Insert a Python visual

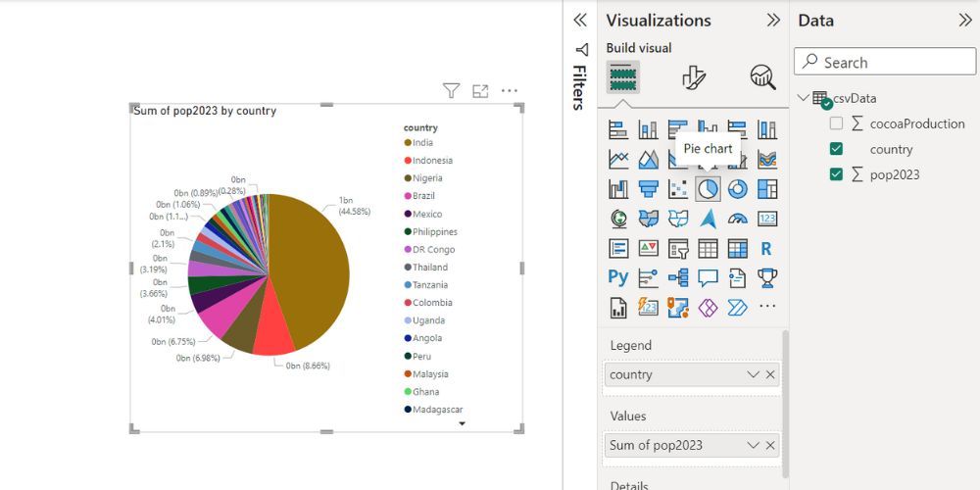pyautogui.click(x=618, y=277)
